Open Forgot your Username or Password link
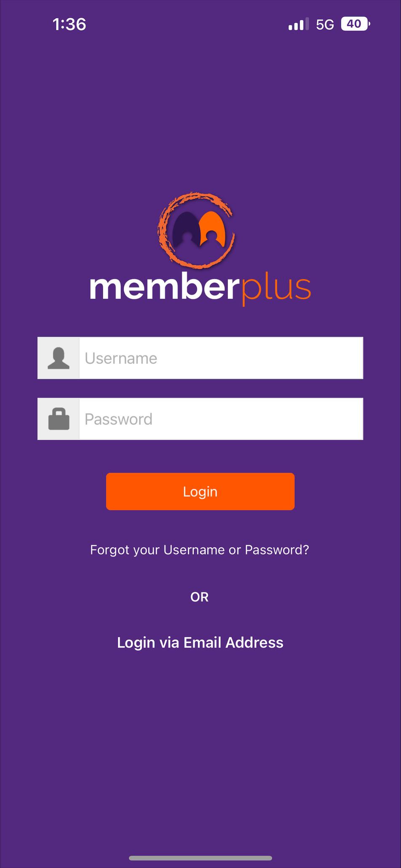401x868 pixels. click(200, 550)
